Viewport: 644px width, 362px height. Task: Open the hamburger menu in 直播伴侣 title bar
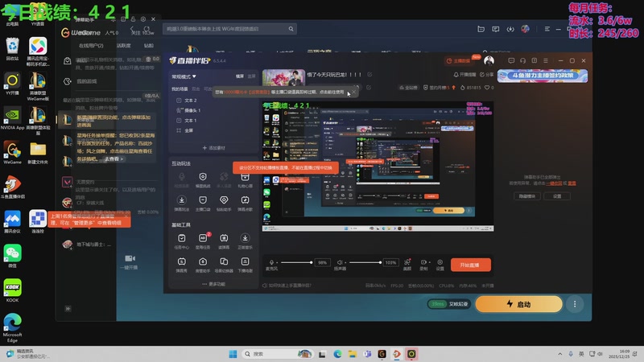[x=546, y=61]
